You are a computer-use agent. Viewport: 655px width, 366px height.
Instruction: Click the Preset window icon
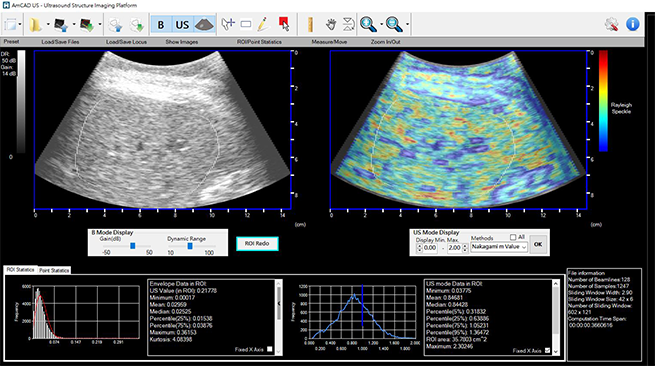[x=10, y=25]
